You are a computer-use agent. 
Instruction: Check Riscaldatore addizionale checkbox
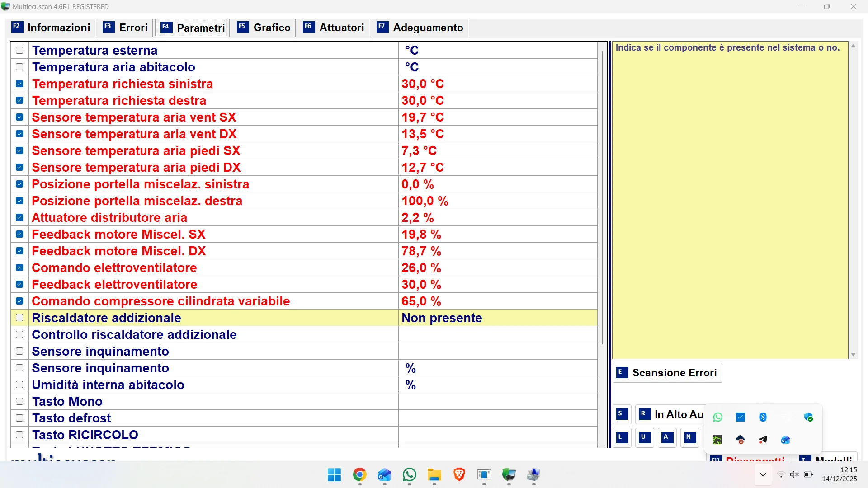click(x=19, y=318)
